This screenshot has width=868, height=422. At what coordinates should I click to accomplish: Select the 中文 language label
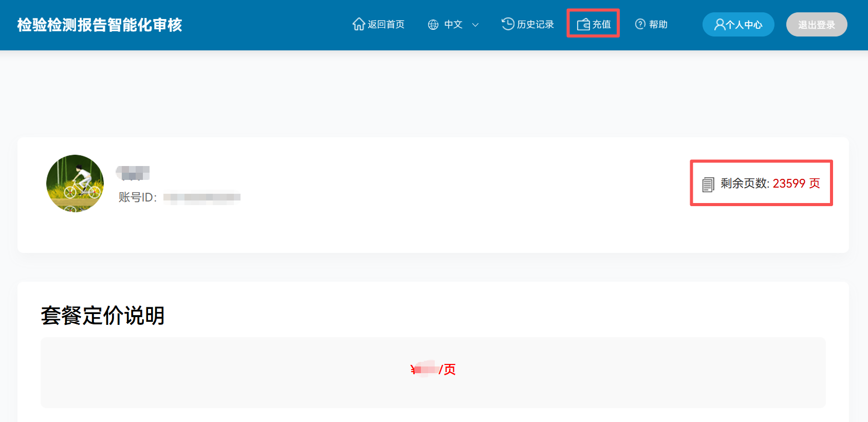click(x=453, y=25)
